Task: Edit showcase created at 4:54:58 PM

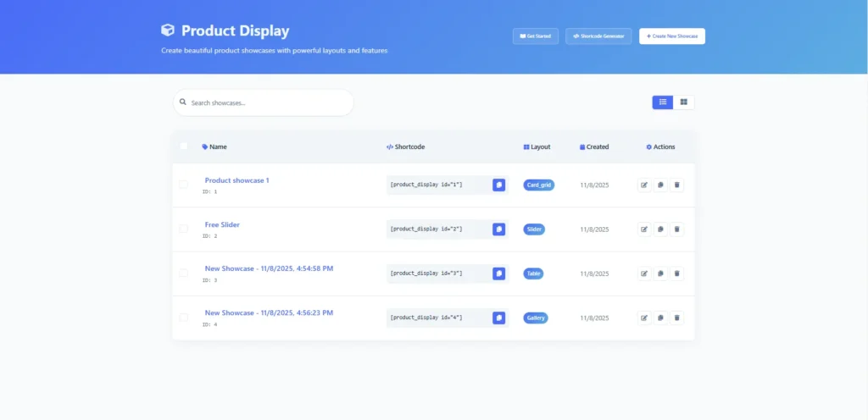Action: click(644, 274)
